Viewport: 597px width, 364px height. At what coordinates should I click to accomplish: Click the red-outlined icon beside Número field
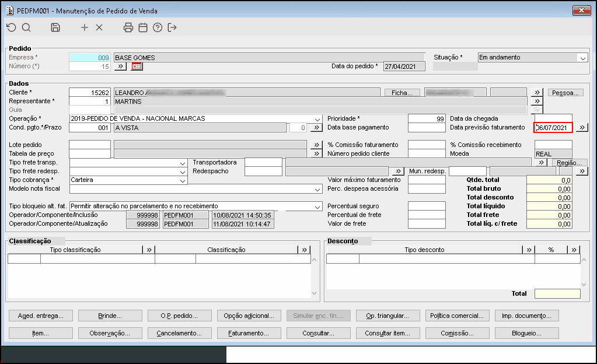(x=137, y=66)
